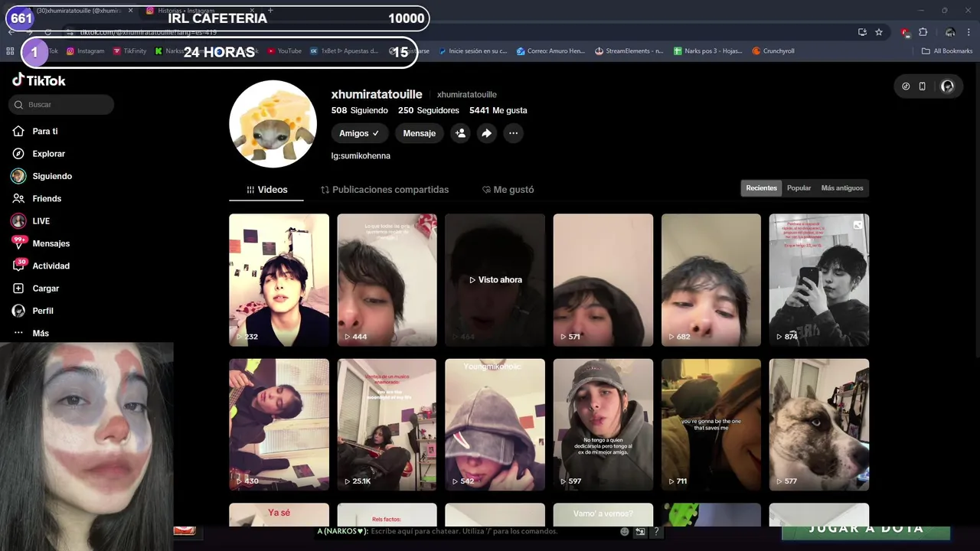This screenshot has height=551, width=980.
Task: Select the Videos tab
Action: 266,190
